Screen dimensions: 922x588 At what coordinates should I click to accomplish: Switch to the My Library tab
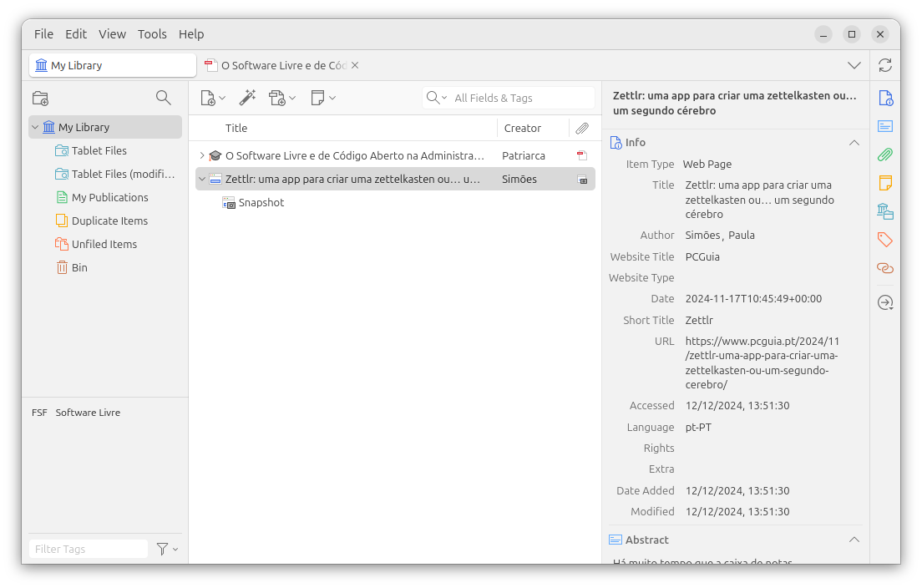point(112,65)
